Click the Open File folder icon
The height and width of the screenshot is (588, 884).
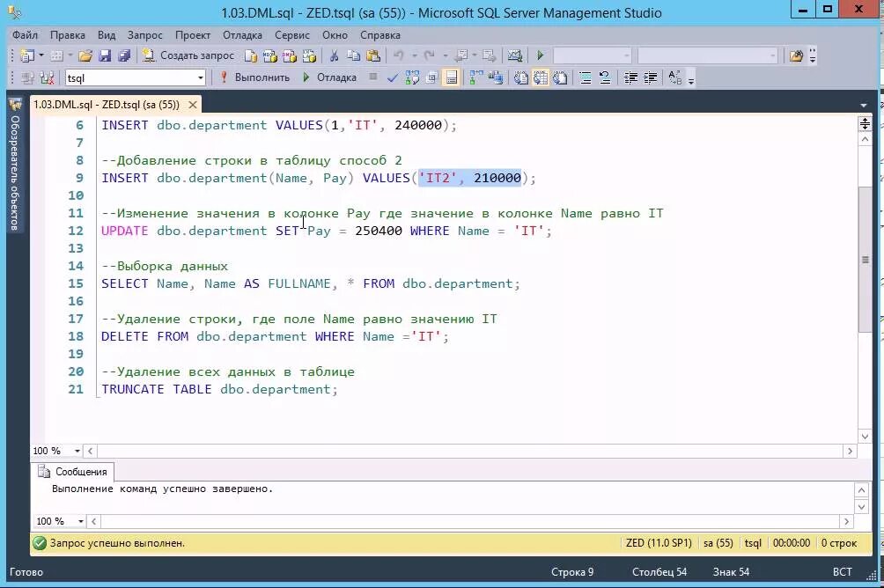click(x=85, y=55)
